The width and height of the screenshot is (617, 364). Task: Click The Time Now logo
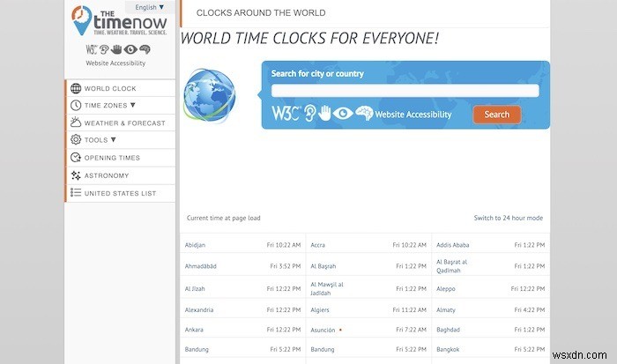pos(119,21)
